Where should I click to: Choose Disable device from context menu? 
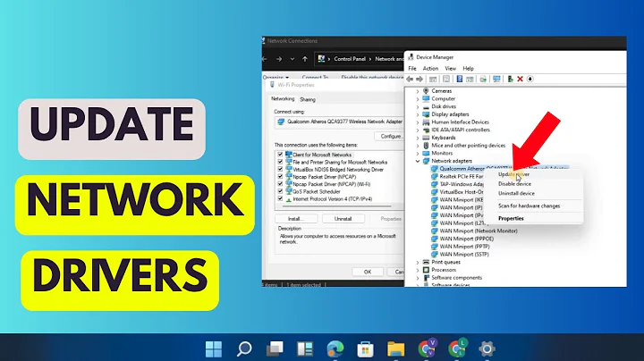[514, 184]
